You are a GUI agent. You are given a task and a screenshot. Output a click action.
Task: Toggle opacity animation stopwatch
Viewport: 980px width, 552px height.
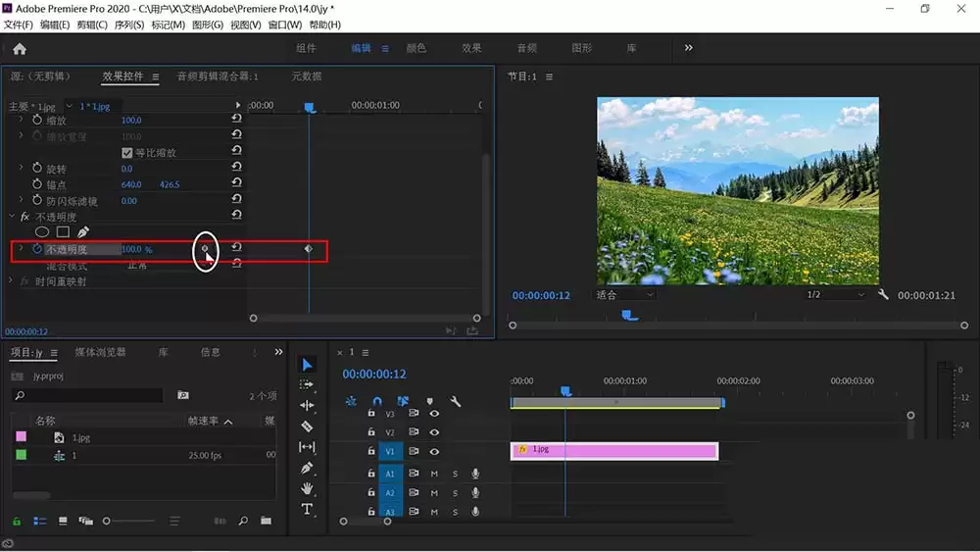(37, 249)
